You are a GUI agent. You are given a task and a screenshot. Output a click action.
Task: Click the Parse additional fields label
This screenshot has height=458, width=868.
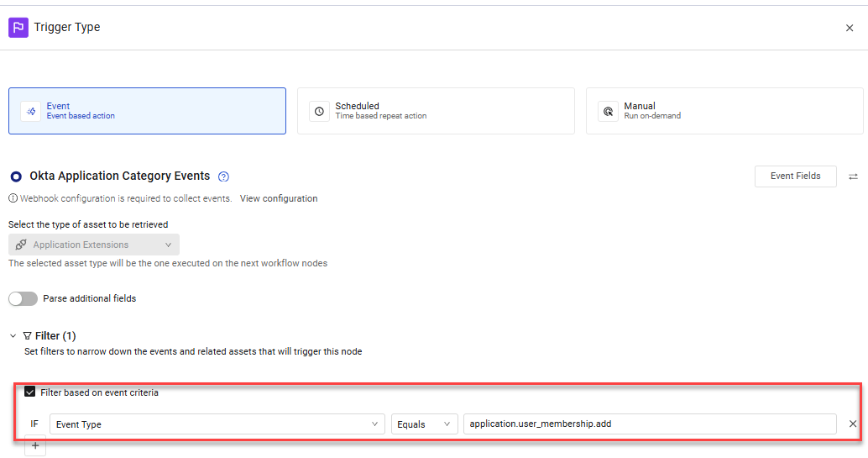point(90,298)
